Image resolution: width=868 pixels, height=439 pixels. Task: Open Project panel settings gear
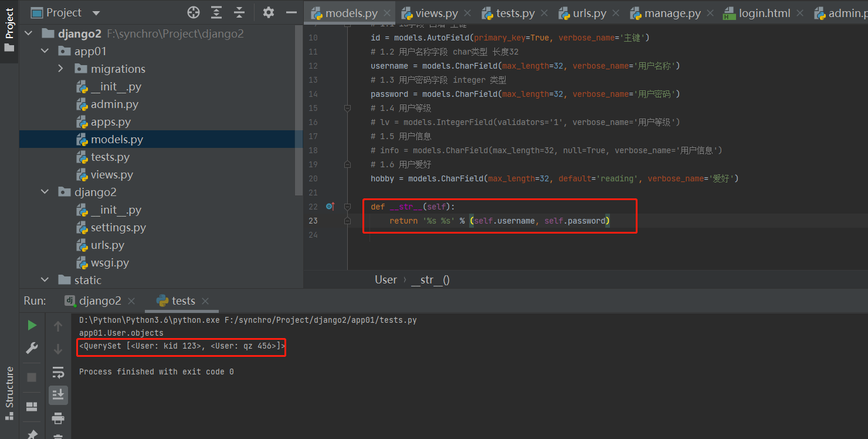coord(269,12)
